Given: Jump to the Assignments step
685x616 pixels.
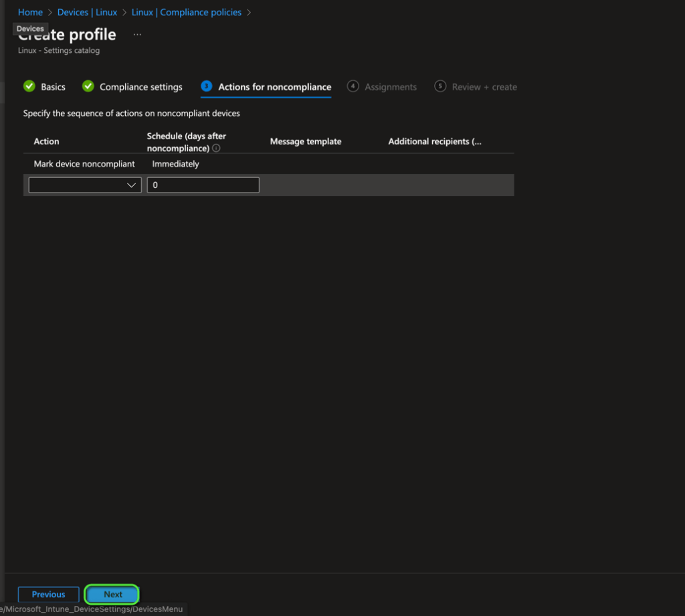Looking at the screenshot, I should (x=390, y=87).
